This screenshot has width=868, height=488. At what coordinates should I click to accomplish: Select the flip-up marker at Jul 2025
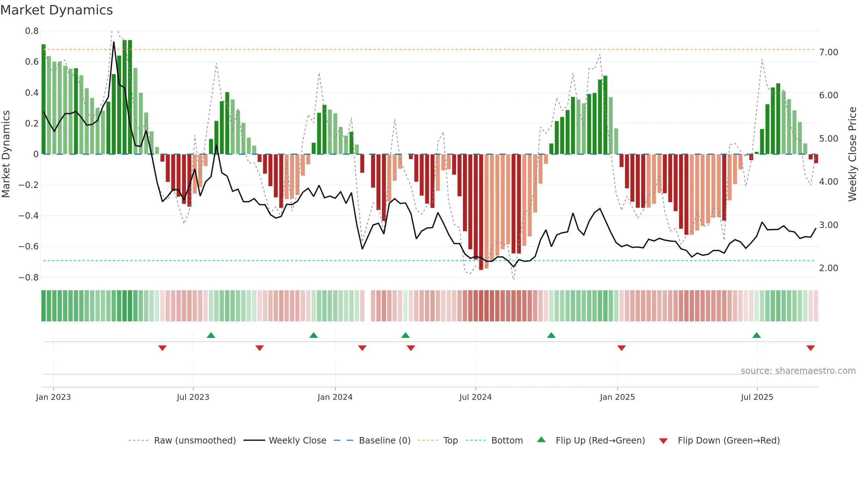click(x=757, y=335)
